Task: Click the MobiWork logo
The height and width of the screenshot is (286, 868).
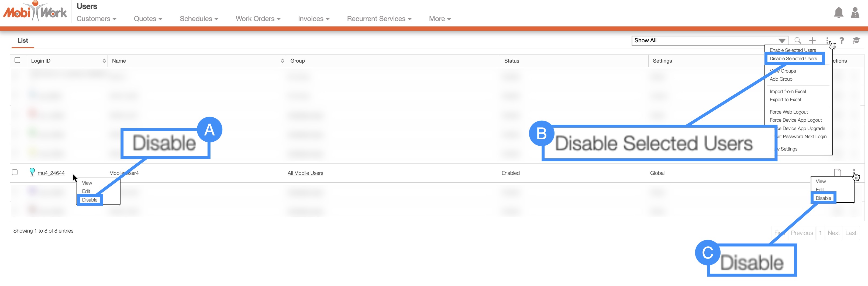Action: coord(35,12)
